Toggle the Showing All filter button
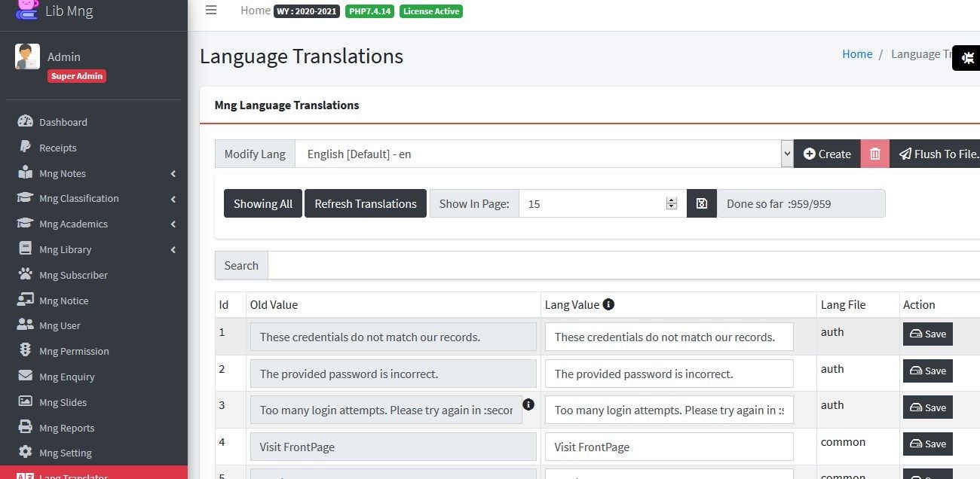980x479 pixels. (x=262, y=203)
